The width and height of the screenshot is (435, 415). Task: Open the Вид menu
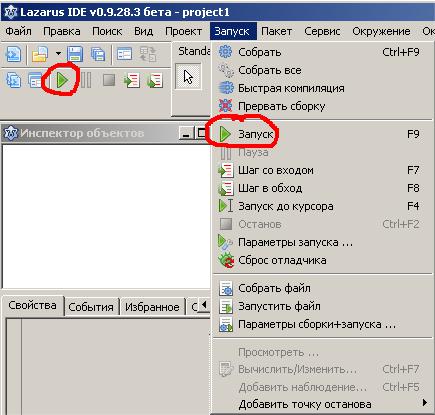click(144, 31)
